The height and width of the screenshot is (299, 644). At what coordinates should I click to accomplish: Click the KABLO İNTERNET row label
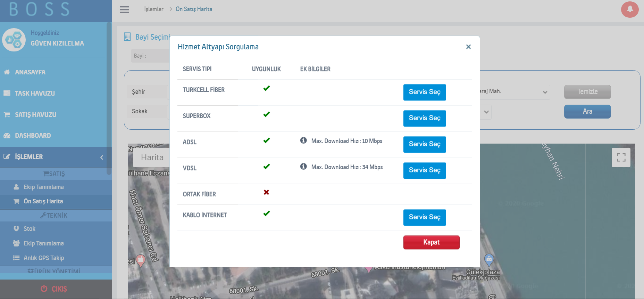click(205, 215)
